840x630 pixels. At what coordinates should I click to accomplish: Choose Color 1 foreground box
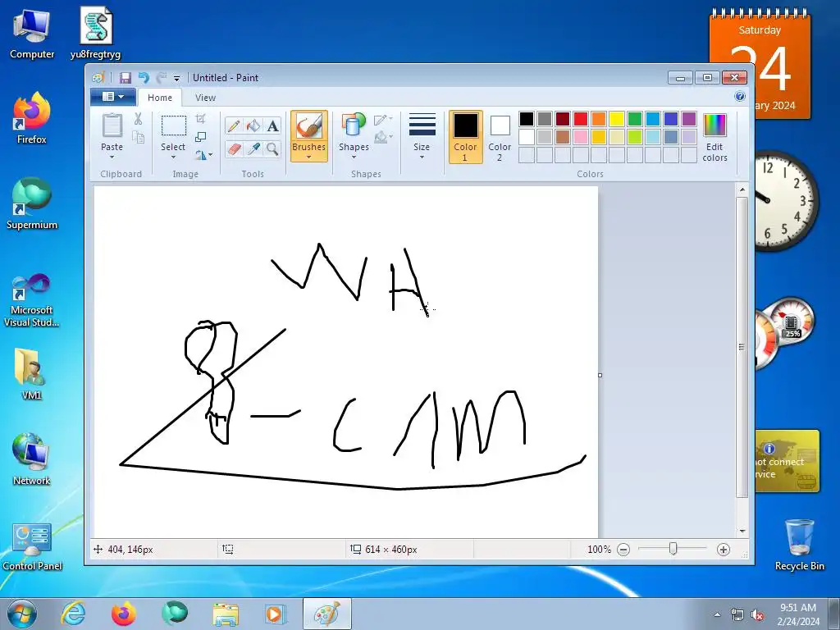point(466,137)
